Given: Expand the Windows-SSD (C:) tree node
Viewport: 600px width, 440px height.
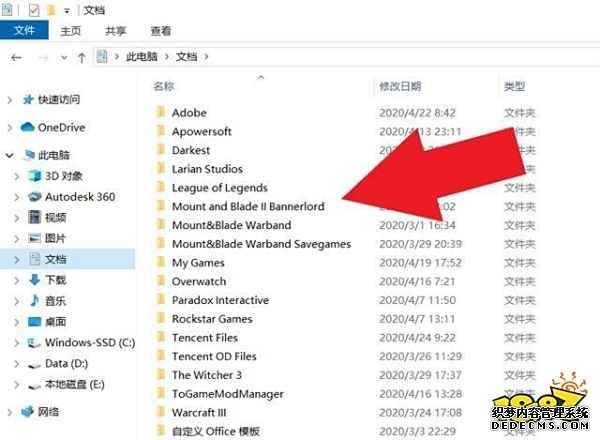Looking at the screenshot, I should [16, 342].
